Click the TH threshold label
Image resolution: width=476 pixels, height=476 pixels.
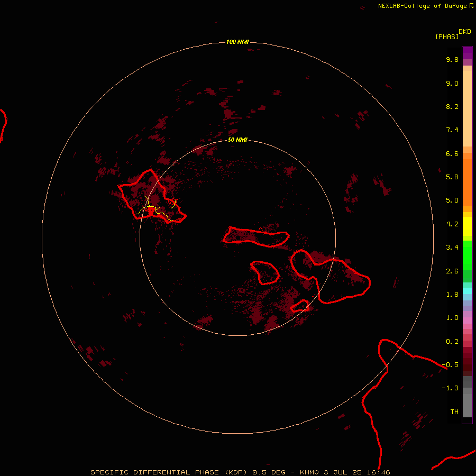coord(454,412)
